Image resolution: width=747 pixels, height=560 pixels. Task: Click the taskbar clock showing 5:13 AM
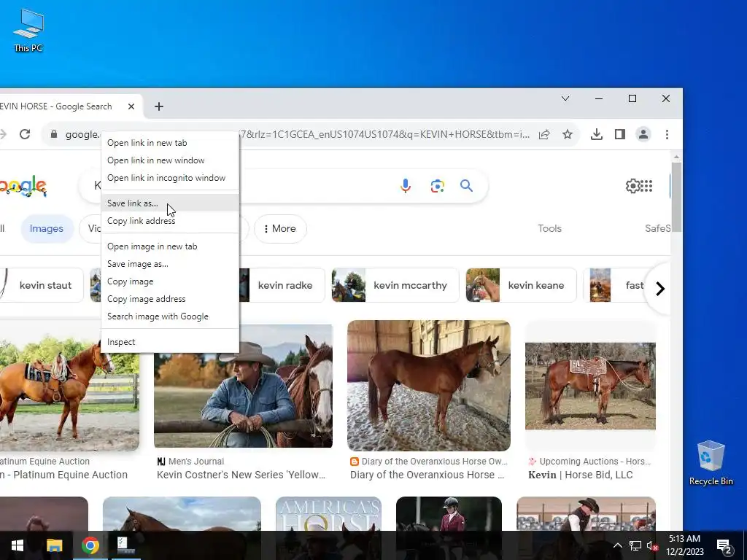click(x=684, y=545)
